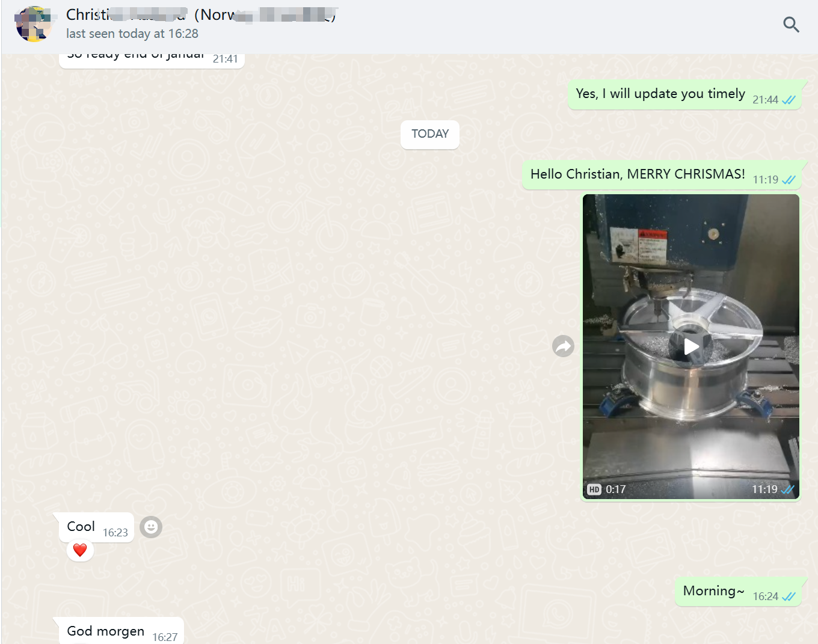
Task: Click the blue read ticks on Morning~ message
Action: click(x=789, y=596)
